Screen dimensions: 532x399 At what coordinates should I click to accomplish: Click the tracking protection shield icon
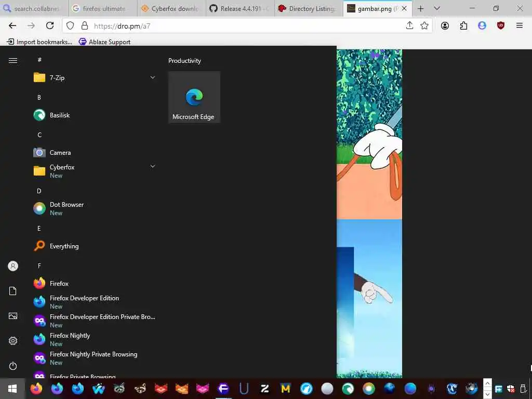point(70,26)
